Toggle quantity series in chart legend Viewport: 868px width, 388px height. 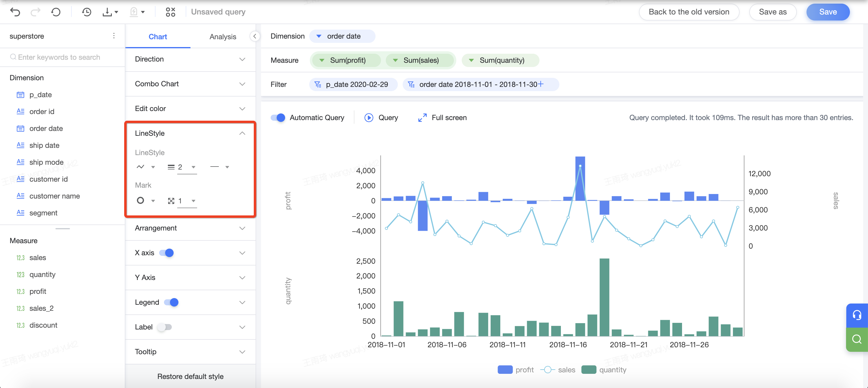click(604, 370)
